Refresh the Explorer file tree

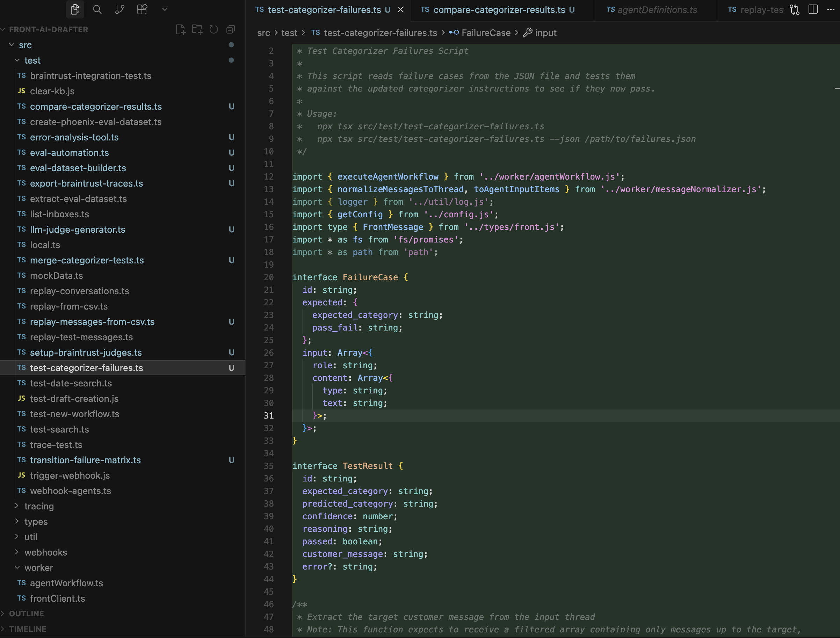pyautogui.click(x=214, y=29)
